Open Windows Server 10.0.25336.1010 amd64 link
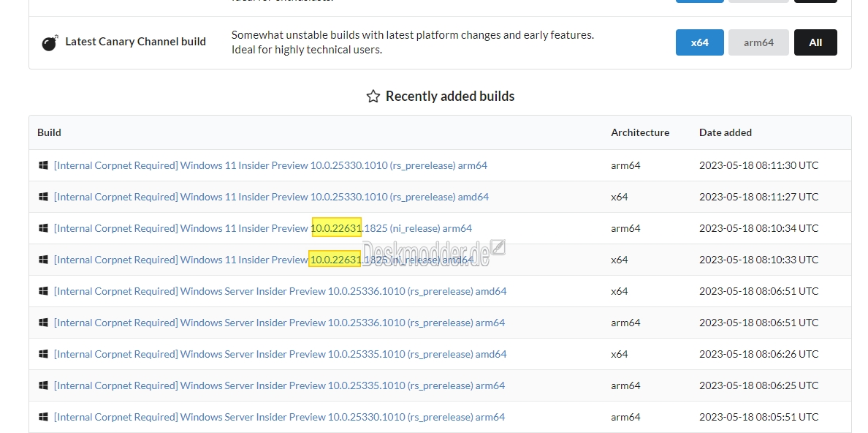This screenshot has width=868, height=433. (x=280, y=291)
